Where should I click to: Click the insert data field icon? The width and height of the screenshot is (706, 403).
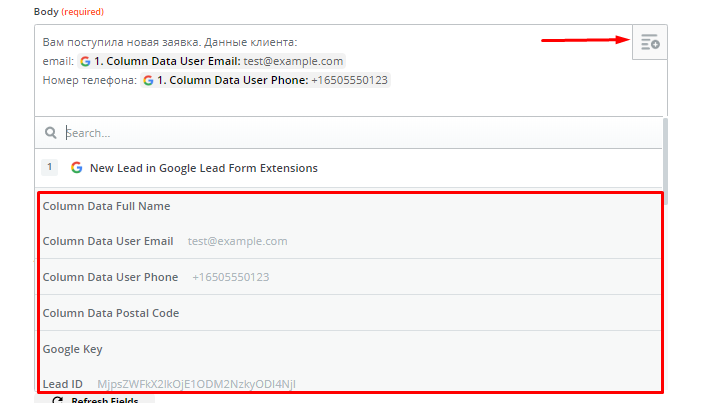[x=650, y=42]
